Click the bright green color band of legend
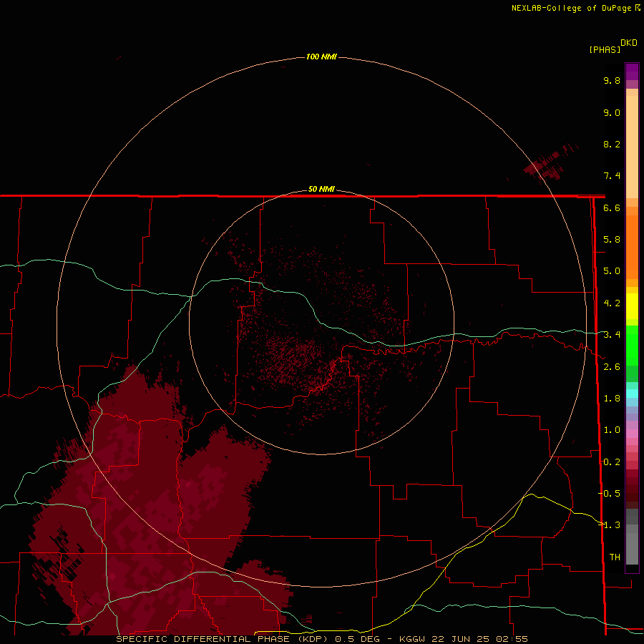 point(632,345)
